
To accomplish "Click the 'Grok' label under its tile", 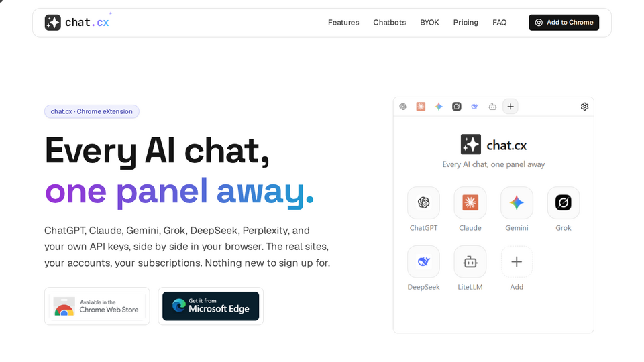I will [563, 228].
